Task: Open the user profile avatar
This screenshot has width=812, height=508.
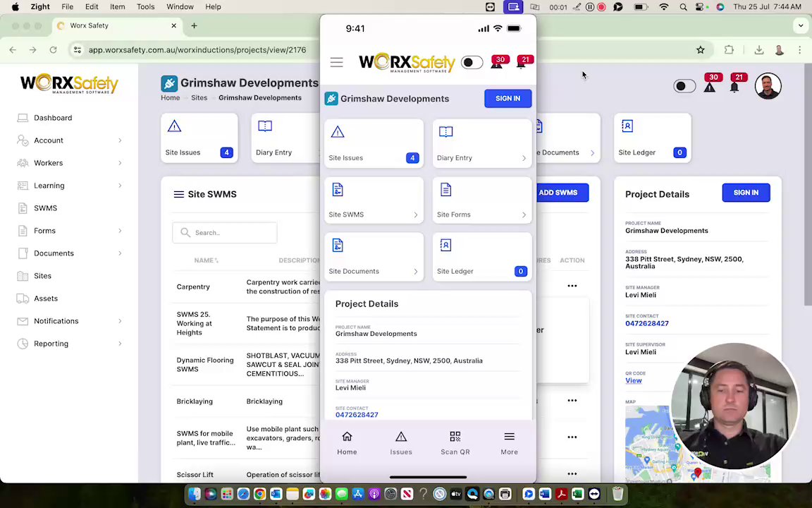Action: (768, 85)
